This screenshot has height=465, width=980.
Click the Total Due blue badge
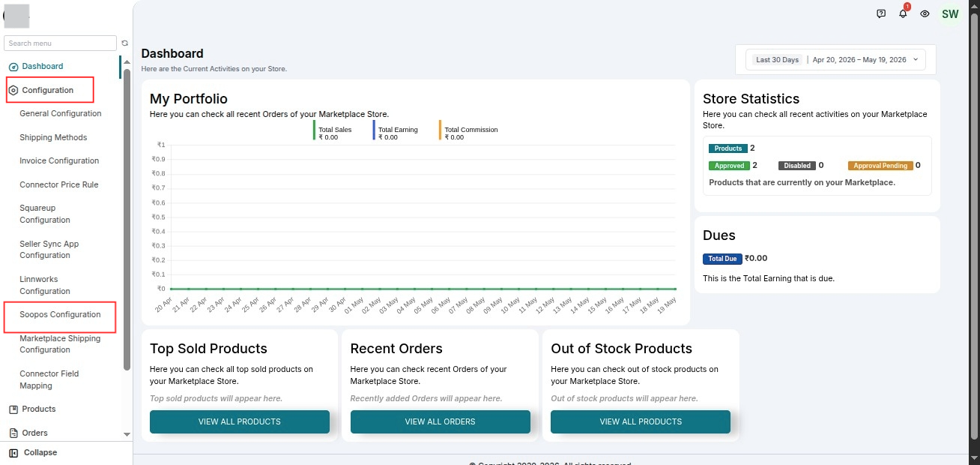pos(722,259)
